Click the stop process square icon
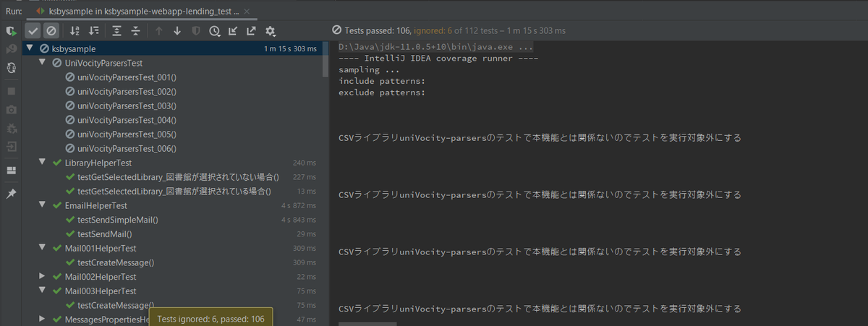The image size is (868, 326). (11, 92)
